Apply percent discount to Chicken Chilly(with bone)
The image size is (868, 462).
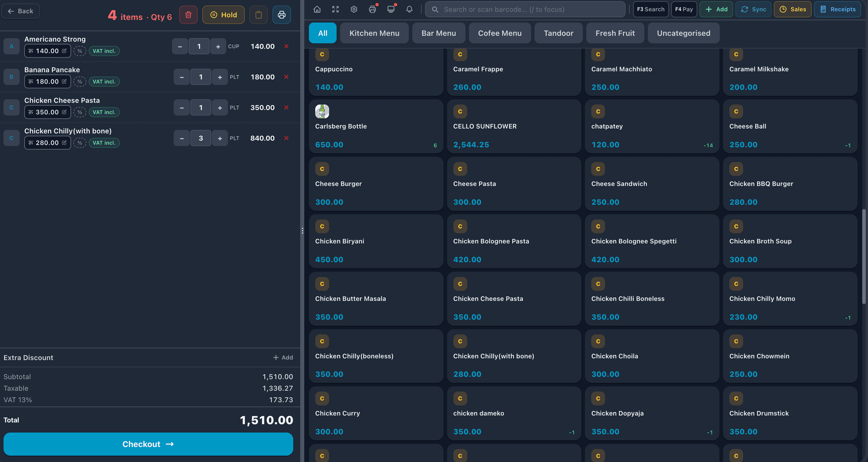tap(80, 143)
